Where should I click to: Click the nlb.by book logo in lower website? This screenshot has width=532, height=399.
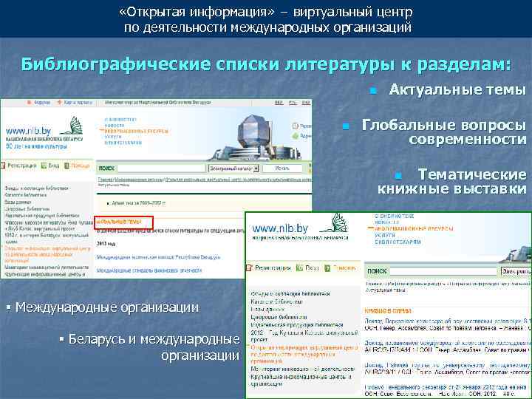click(335, 222)
